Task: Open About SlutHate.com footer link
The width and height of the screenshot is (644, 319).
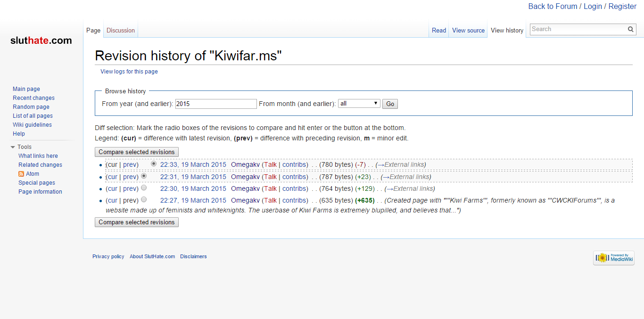Action: click(152, 257)
